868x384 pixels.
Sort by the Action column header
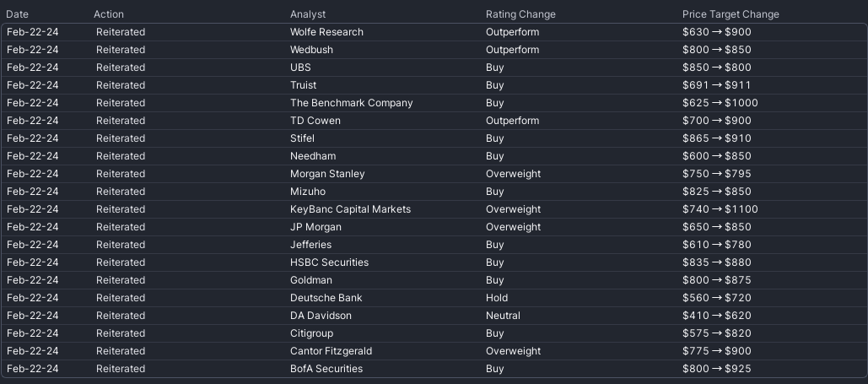click(109, 14)
